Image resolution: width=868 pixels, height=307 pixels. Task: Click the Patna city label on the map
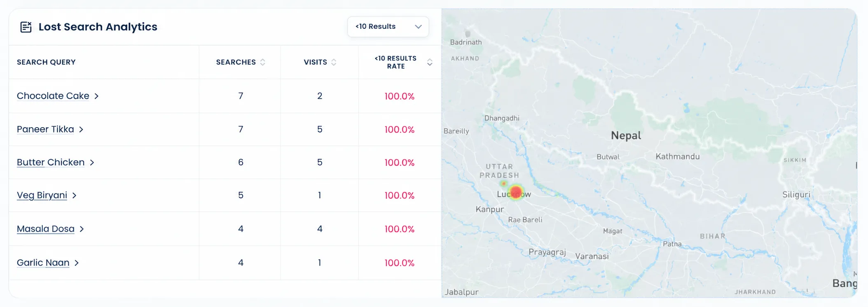672,244
